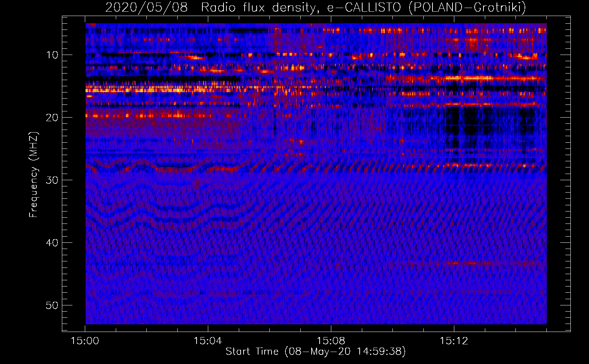Select the 15:12 time tick label

[x=454, y=341]
